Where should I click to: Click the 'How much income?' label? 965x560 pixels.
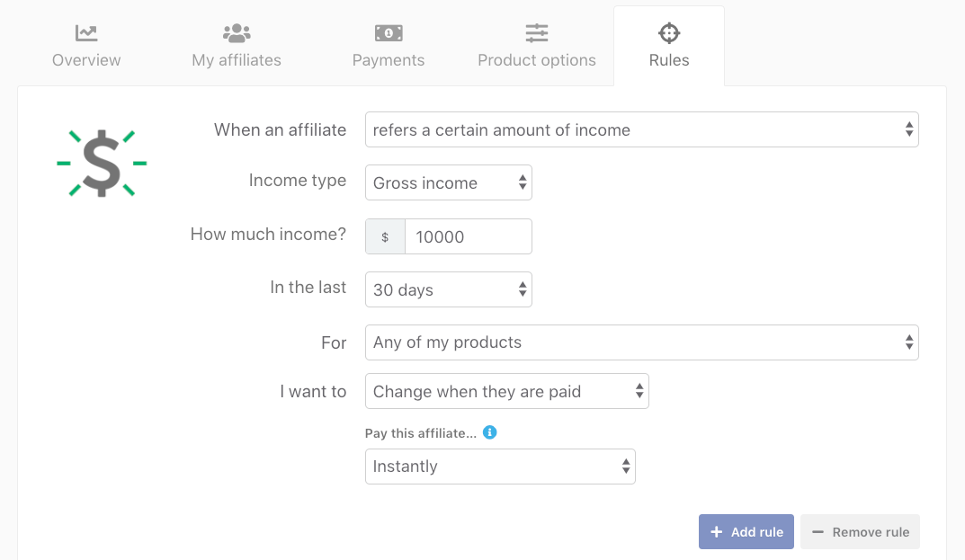(268, 234)
